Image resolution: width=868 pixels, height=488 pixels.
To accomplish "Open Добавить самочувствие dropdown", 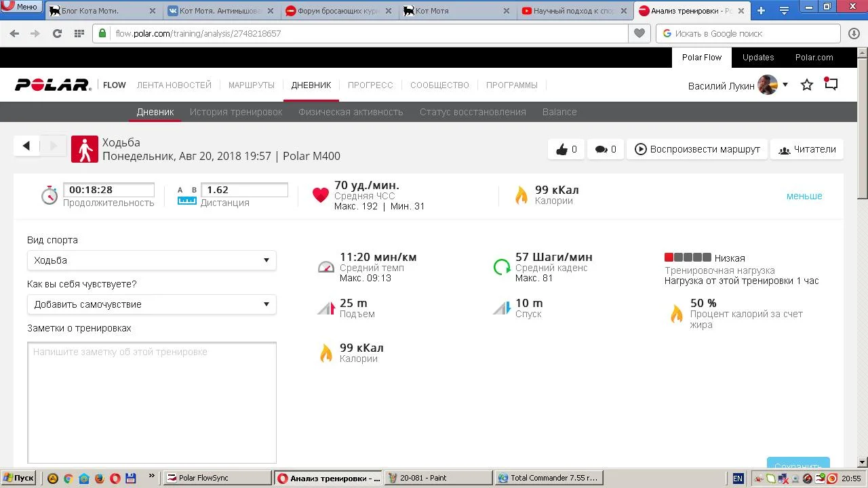I will coord(151,304).
